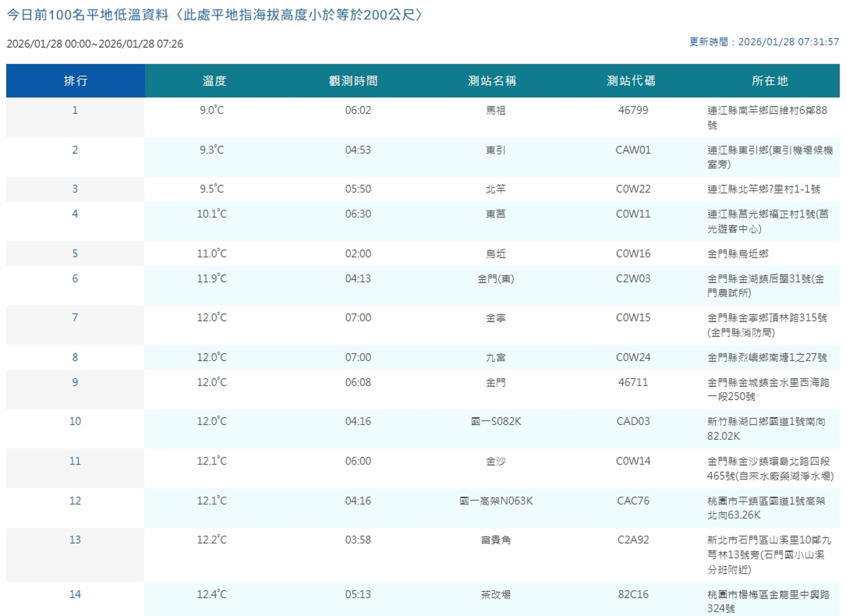This screenshot has width=846, height=616.
Task: Click the 排行 column header
Action: click(x=75, y=81)
